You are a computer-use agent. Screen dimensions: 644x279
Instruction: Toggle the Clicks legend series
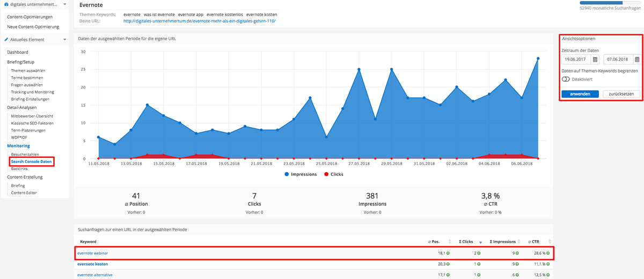(x=333, y=174)
